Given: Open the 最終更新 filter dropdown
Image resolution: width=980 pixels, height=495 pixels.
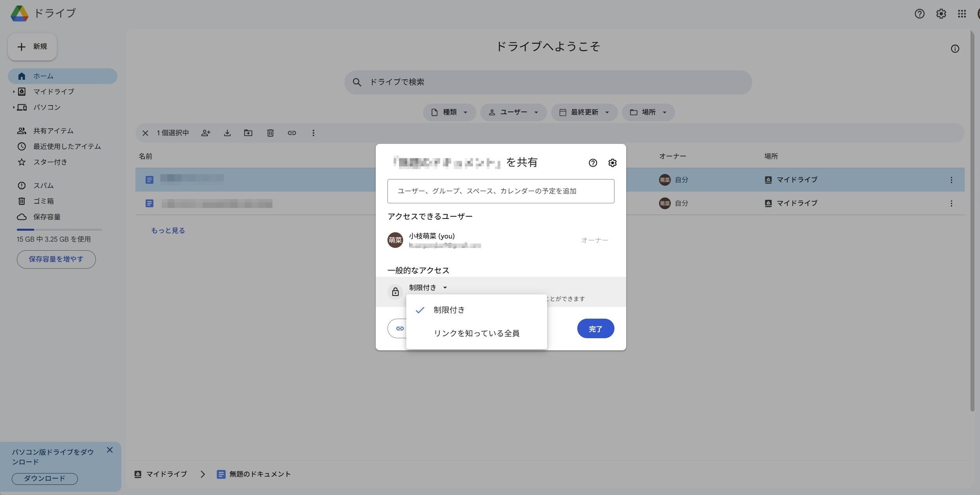Looking at the screenshot, I should pyautogui.click(x=584, y=112).
